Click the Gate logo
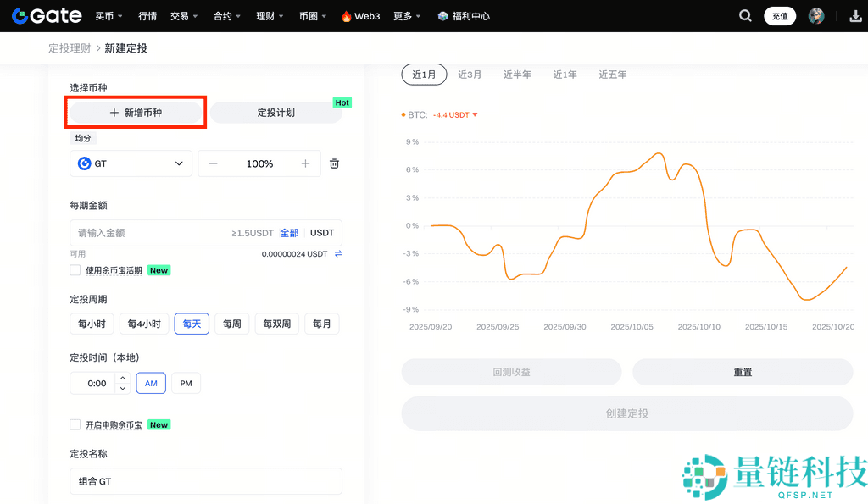This screenshot has height=504, width=868. point(46,15)
